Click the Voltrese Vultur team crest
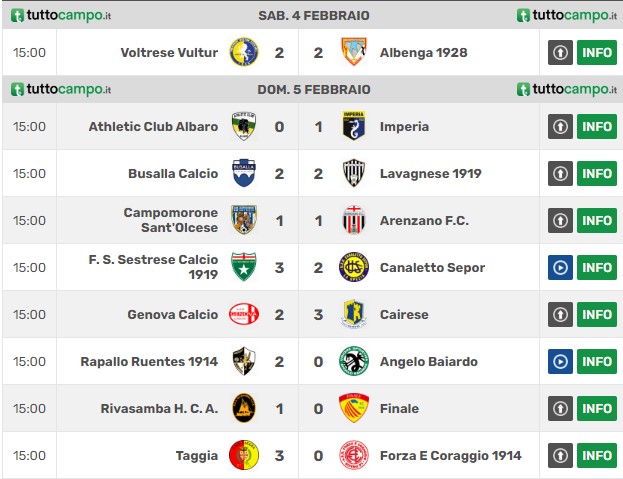 click(244, 52)
